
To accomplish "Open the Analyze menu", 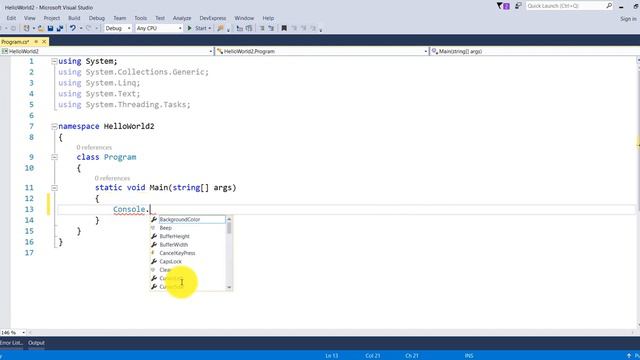I will pyautogui.click(x=182, y=18).
